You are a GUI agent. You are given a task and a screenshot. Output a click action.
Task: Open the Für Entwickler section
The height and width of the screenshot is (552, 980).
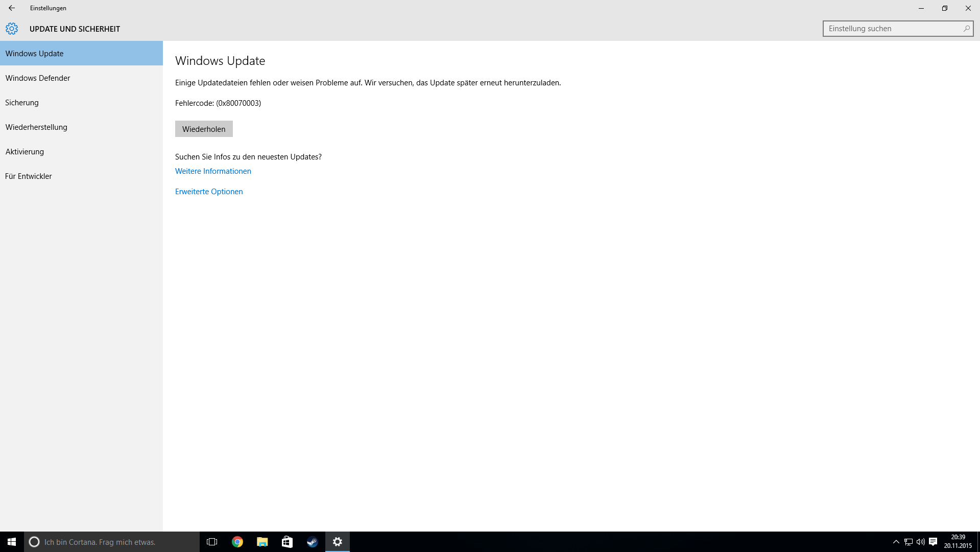click(81, 176)
